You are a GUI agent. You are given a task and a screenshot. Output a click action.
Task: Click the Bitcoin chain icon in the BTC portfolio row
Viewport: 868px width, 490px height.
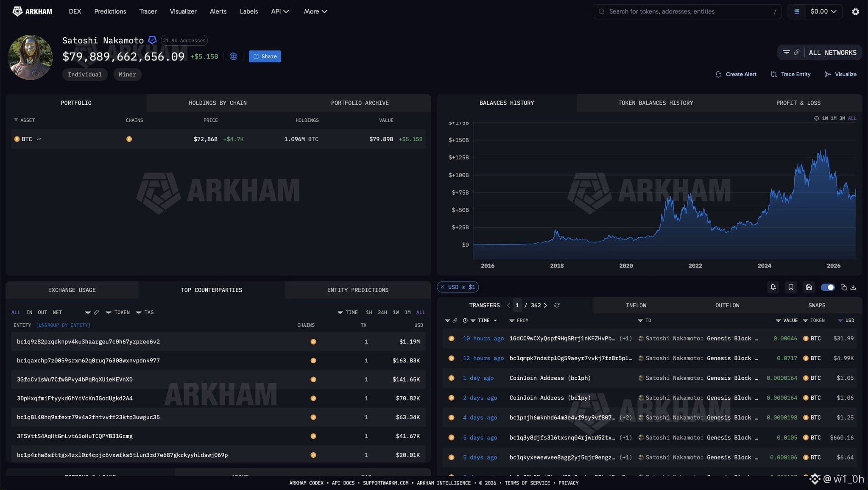tap(129, 139)
